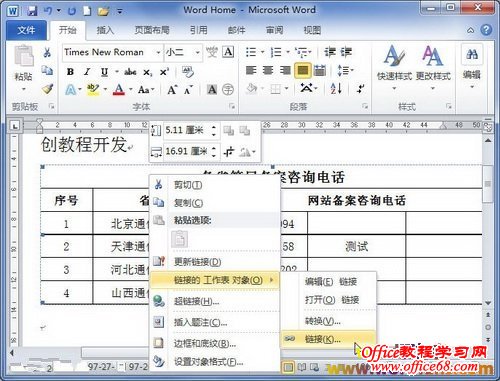
Task: Switch to the Page Layout tab
Action: [152, 30]
